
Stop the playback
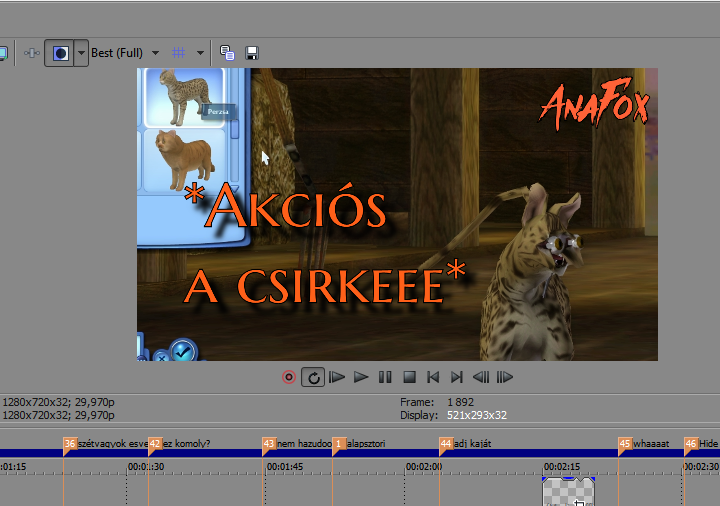click(409, 377)
